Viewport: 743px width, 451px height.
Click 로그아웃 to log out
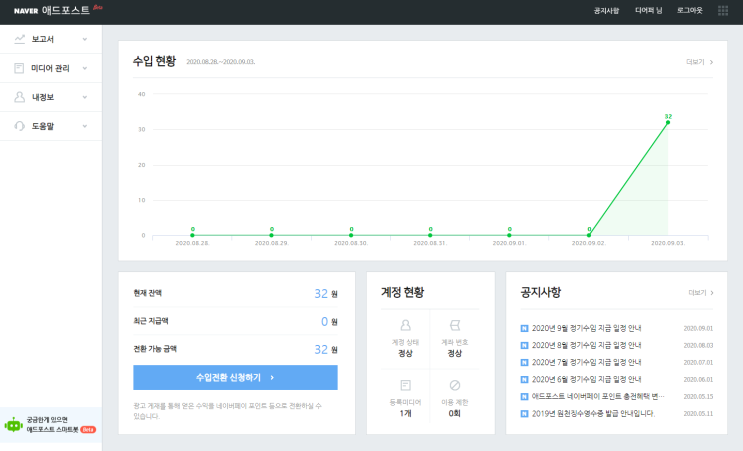[x=689, y=10]
